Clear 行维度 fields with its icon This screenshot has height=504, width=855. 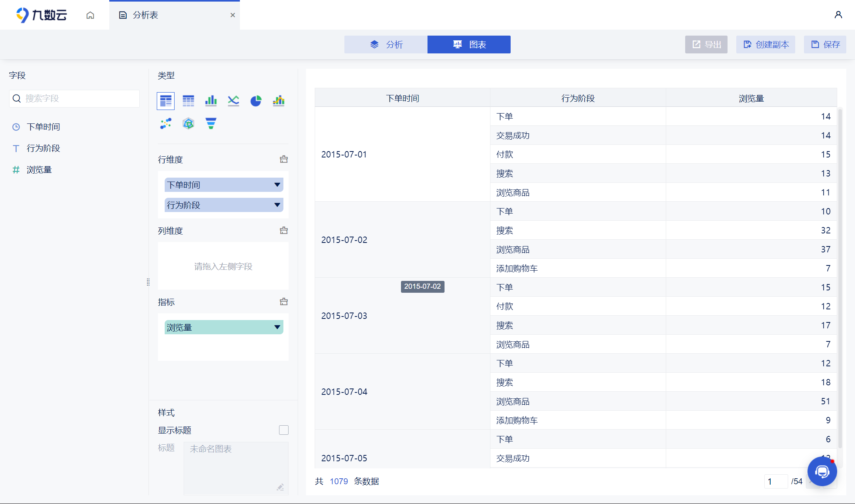point(284,159)
